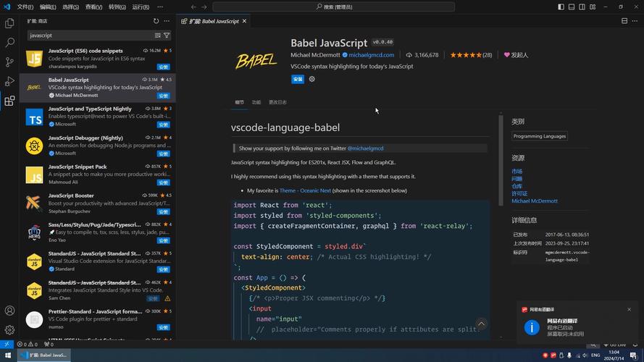Open the Source Control view
This screenshot has width=644, height=362.
tap(9, 62)
